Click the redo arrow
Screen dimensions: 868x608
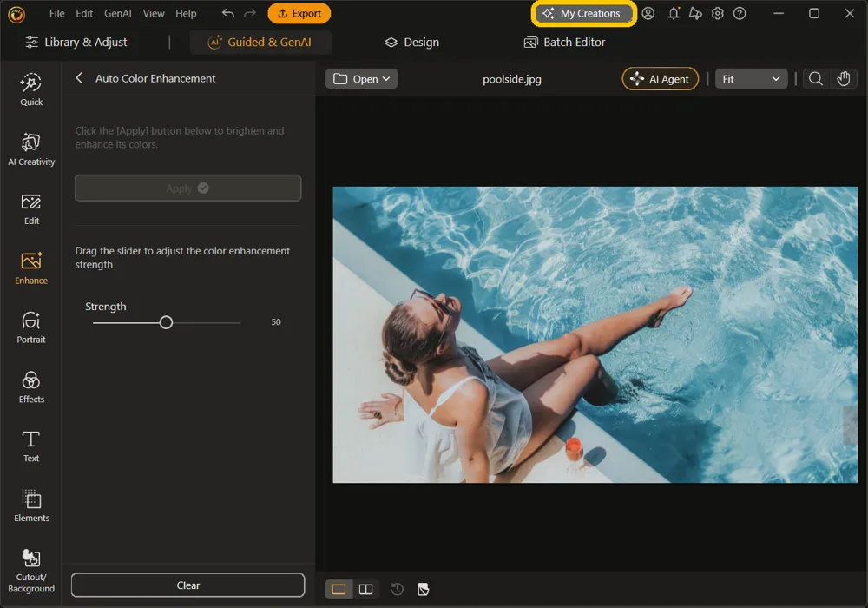pyautogui.click(x=250, y=13)
